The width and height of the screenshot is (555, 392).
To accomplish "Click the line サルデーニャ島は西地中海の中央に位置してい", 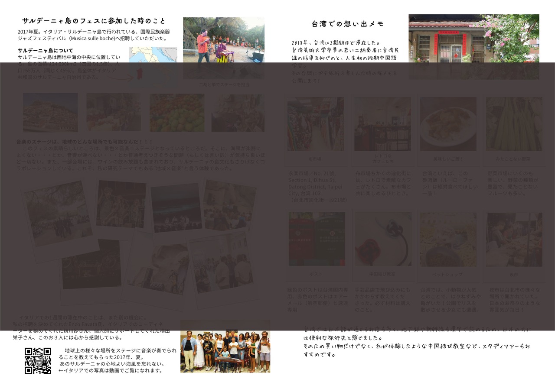I will [69, 57].
